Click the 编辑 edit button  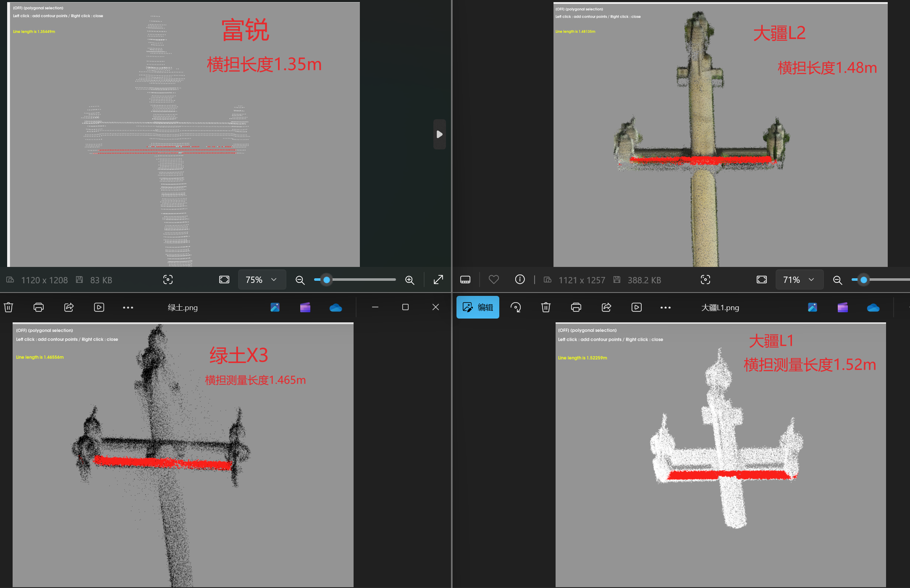coord(477,307)
